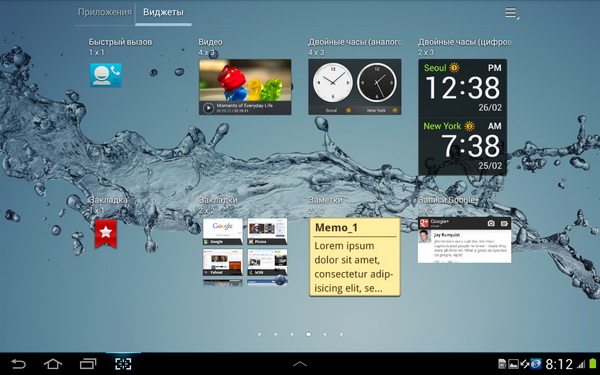Select the Виджеты tab
The height and width of the screenshot is (375, 600).
[163, 12]
